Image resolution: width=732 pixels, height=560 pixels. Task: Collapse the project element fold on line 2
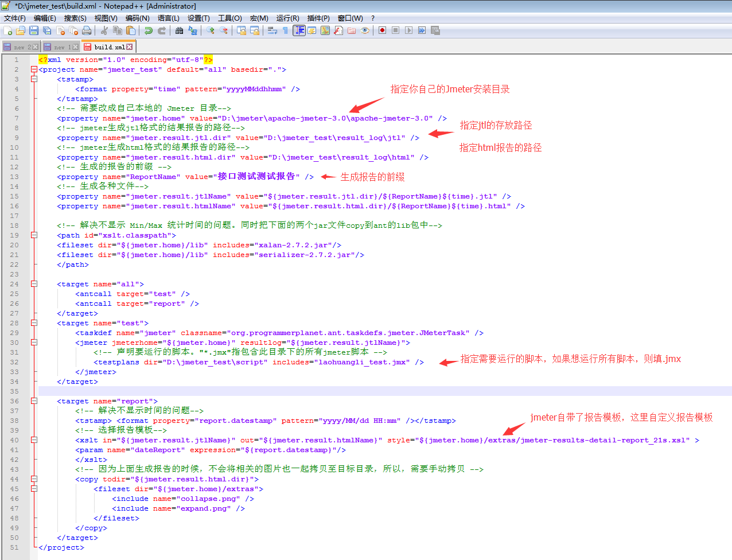[34, 69]
